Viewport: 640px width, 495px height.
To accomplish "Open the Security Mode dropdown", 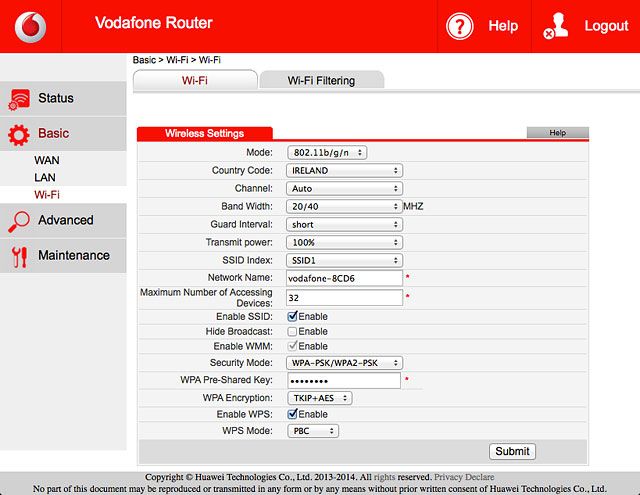I will click(x=344, y=363).
